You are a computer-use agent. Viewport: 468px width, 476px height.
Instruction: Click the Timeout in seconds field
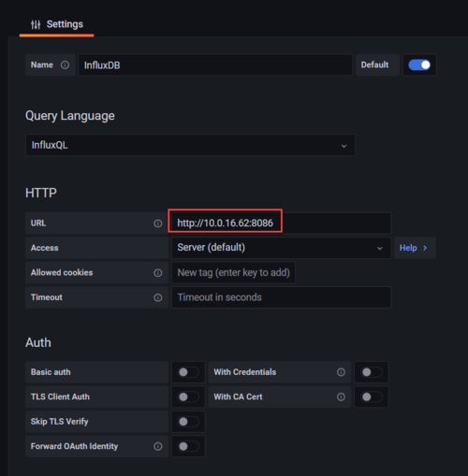tap(281, 297)
